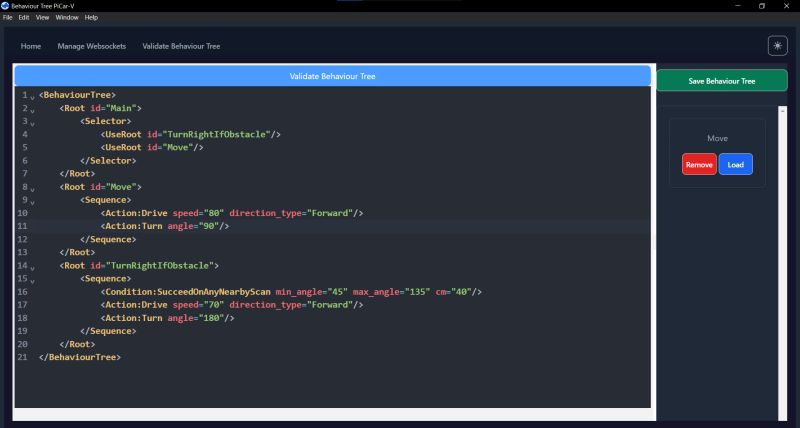Toggle the light/dark theme sun icon
The width and height of the screenshot is (800, 428).
click(778, 46)
